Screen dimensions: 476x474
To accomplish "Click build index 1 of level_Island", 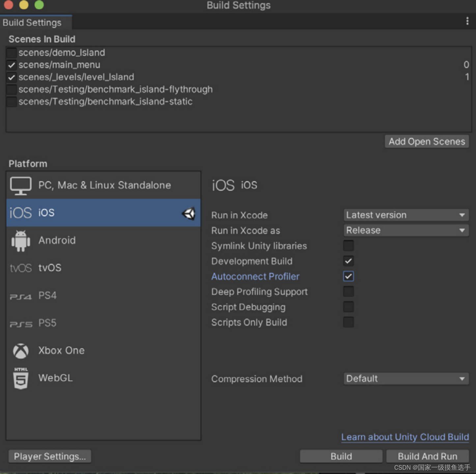I will 467,77.
